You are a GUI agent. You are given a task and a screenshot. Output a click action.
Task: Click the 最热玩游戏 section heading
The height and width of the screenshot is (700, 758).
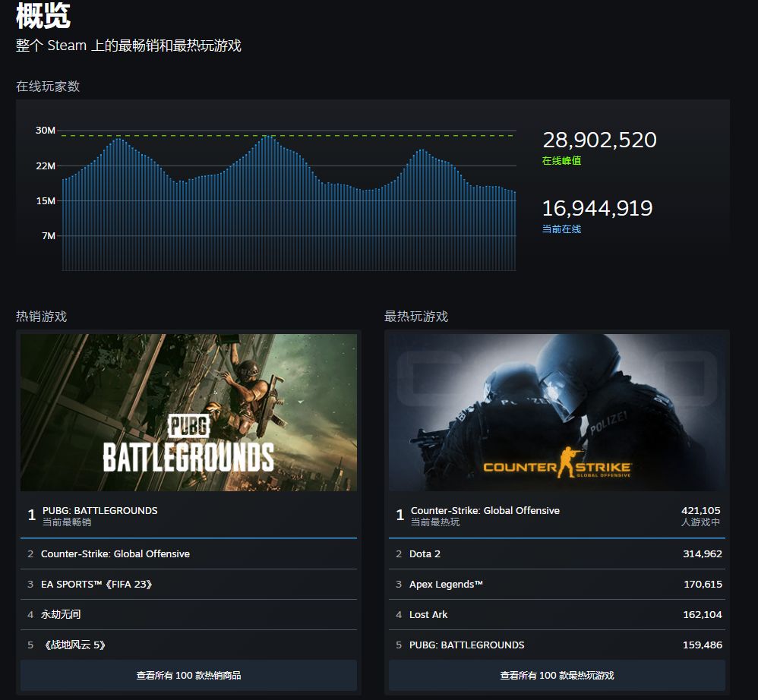tap(416, 317)
